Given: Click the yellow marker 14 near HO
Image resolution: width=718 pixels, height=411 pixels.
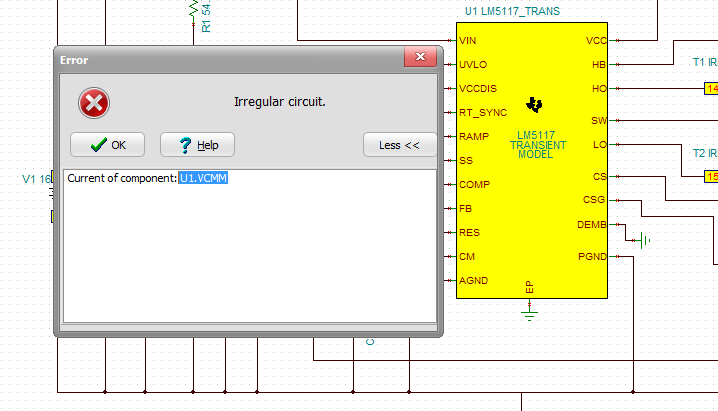Looking at the screenshot, I should (711, 88).
